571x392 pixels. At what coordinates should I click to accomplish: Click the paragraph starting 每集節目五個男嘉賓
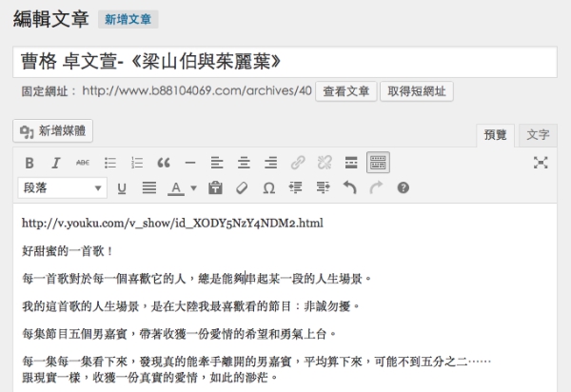(179, 334)
